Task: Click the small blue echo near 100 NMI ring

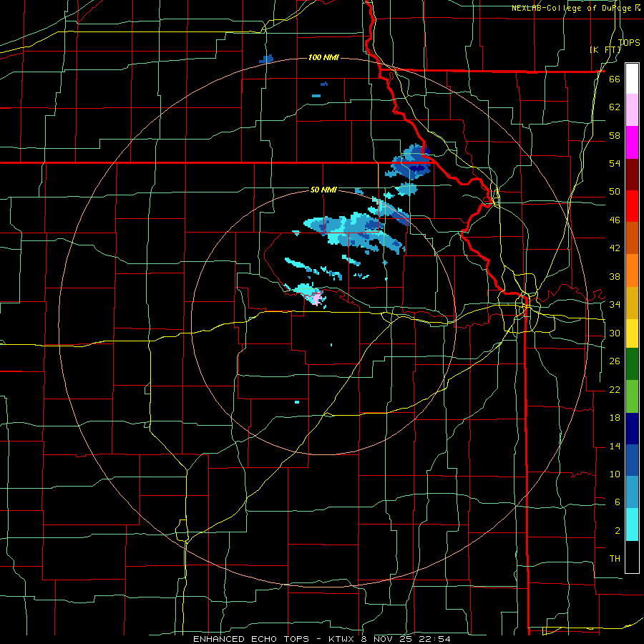Action: pyautogui.click(x=267, y=59)
